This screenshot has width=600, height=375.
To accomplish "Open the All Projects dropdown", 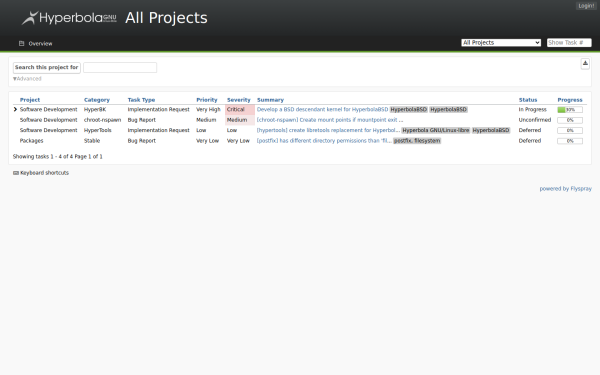I will point(501,42).
